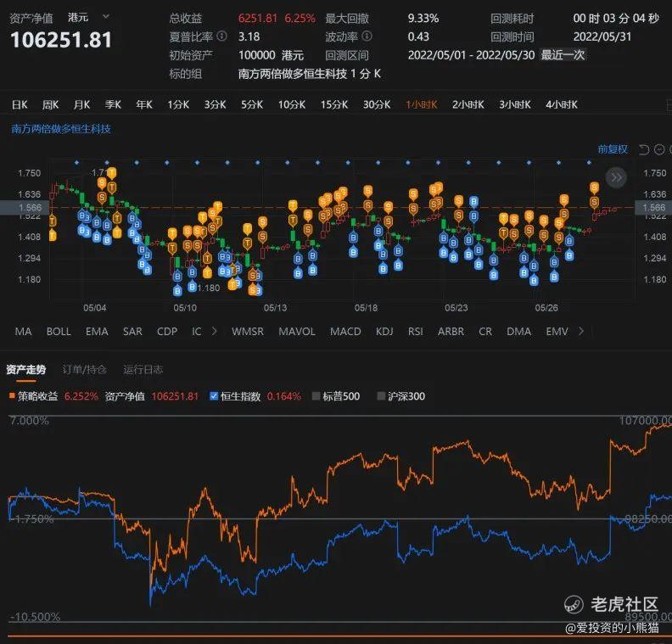The image size is (672, 644).
Task: Switch chart to 月K timeframe
Action: 81,104
